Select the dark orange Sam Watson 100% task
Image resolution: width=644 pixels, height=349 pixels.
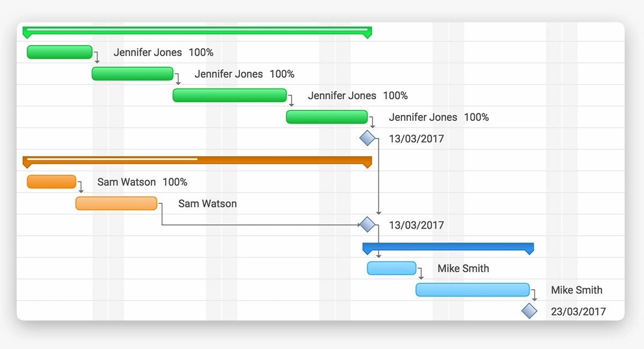(52, 181)
